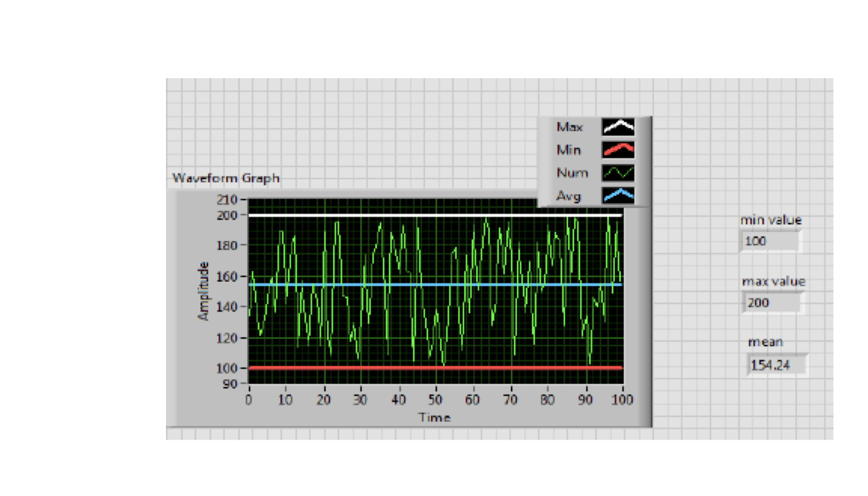
Task: Click the Avg plot style icon in legend
Action: 617,196
